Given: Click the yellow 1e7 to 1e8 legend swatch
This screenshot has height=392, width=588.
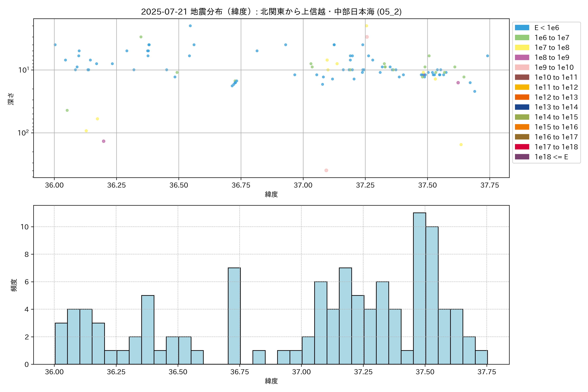Looking at the screenshot, I should 522,48.
